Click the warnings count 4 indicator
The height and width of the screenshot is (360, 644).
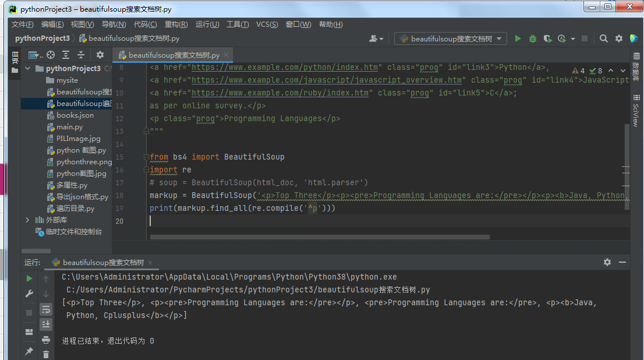578,70
